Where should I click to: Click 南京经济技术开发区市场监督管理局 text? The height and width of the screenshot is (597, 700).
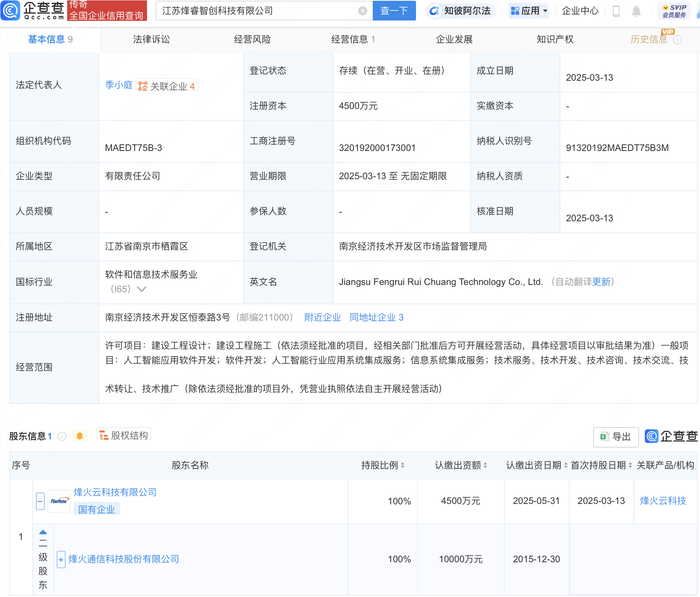[413, 246]
